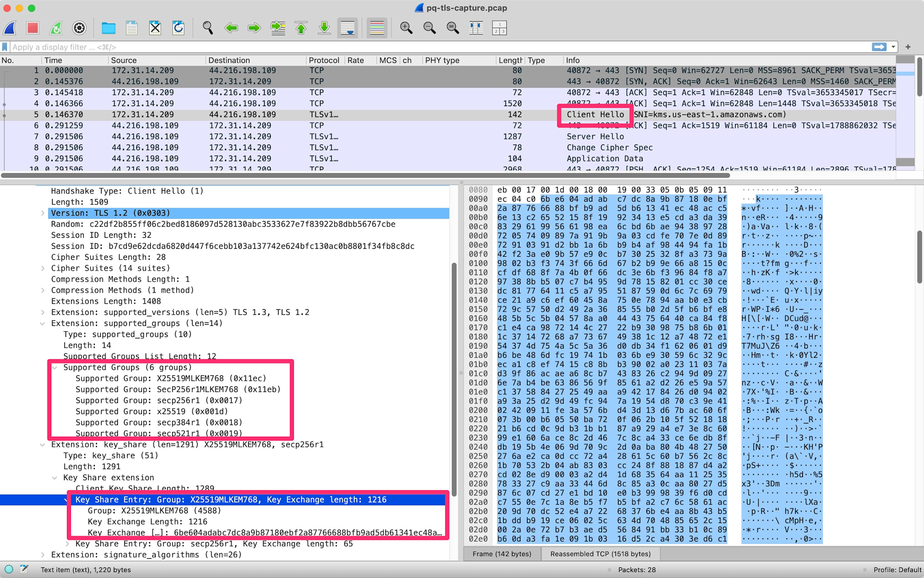Screen dimensions: 924x578
Task: Open display filter bookmarks
Action: click(5, 47)
